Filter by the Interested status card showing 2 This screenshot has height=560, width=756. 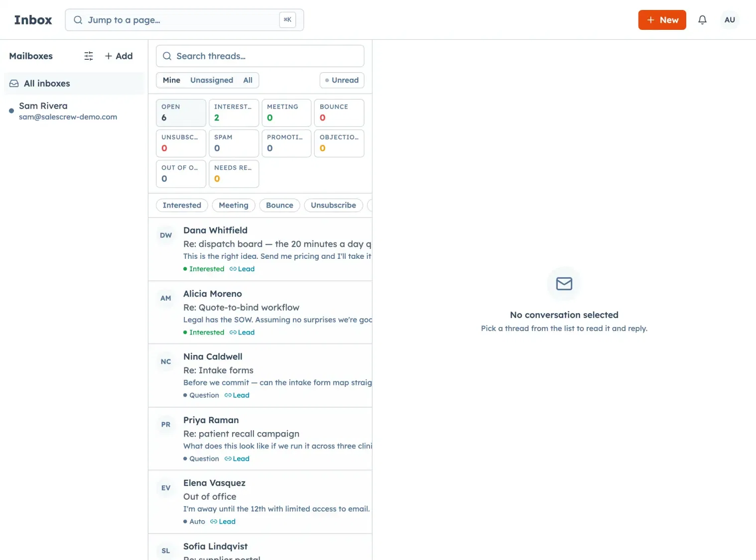pos(234,113)
